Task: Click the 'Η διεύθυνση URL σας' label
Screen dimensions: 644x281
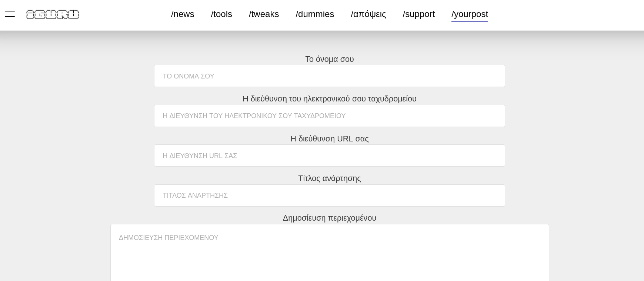Action: pos(329,139)
